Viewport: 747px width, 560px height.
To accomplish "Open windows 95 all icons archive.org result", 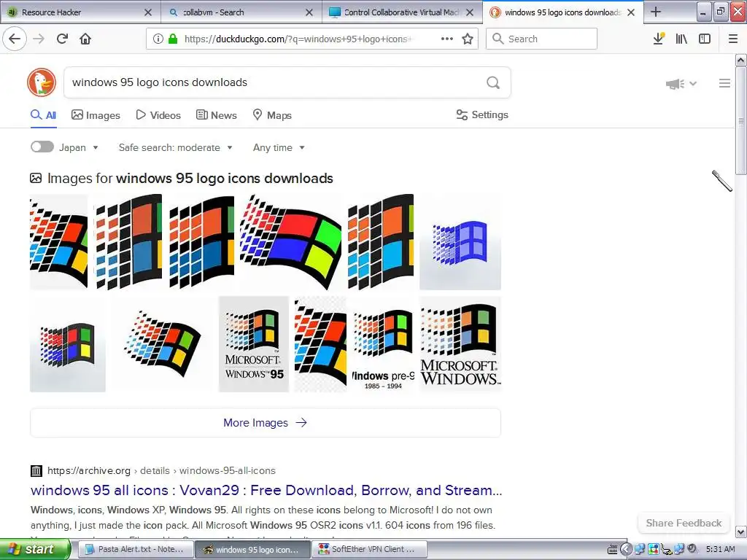I will coord(266,490).
